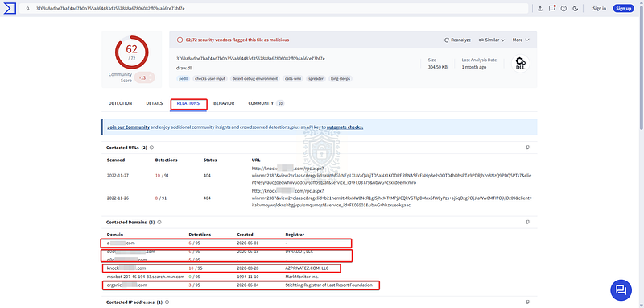
Task: Click the pedll tag
Action: [183, 78]
